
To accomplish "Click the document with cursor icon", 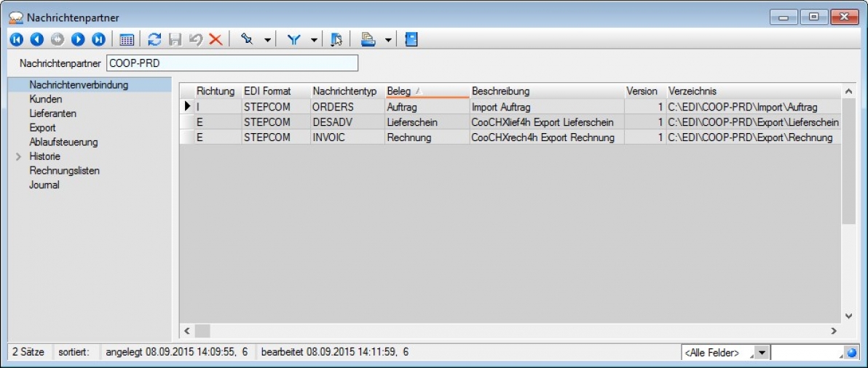I will click(336, 40).
